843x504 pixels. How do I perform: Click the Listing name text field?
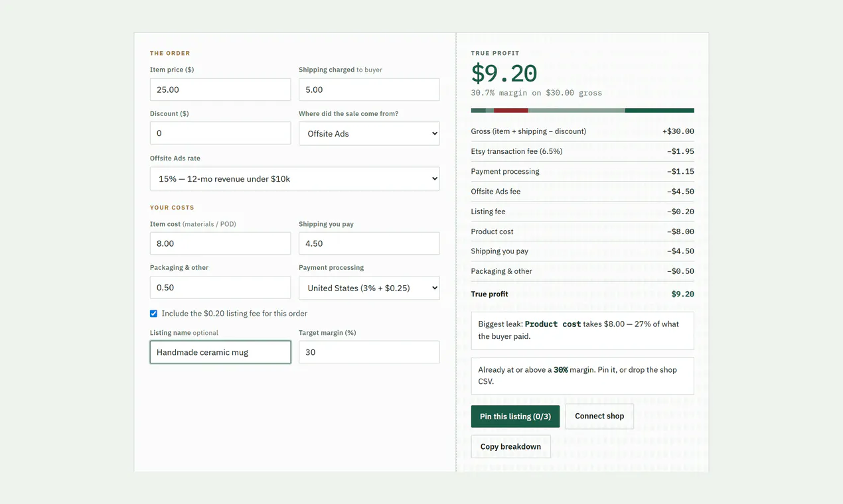(220, 352)
